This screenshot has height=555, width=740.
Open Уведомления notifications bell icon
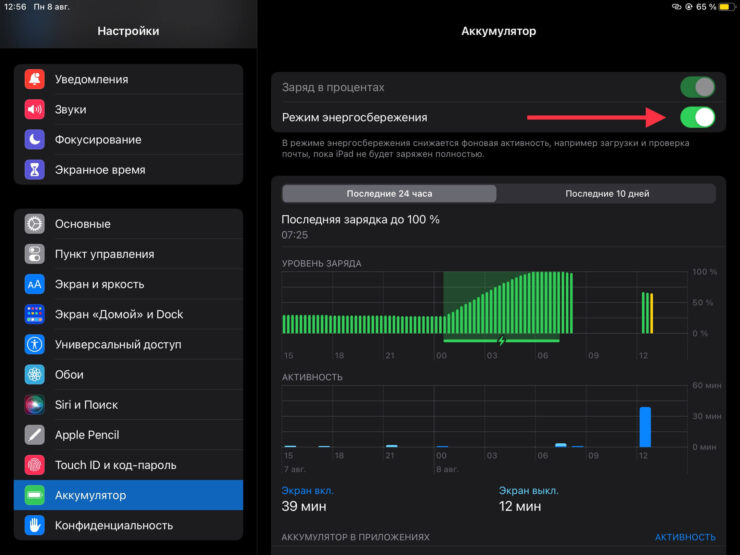(35, 79)
